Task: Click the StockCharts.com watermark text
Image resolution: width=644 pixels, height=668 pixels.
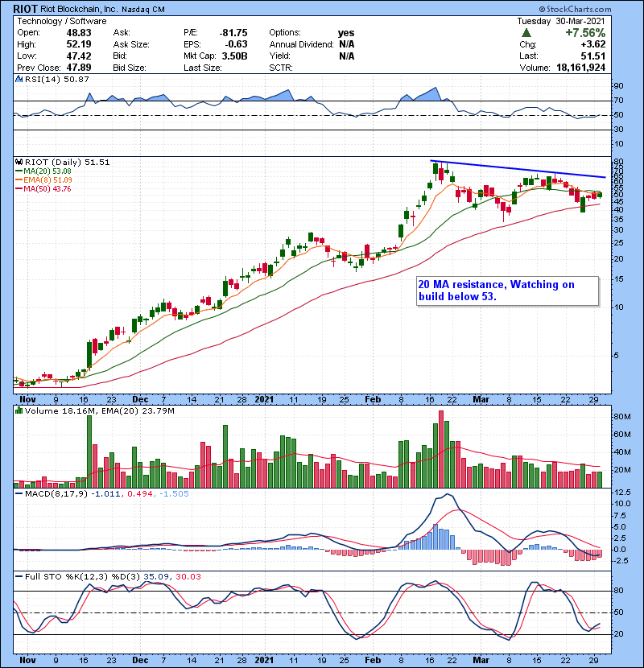Action: click(x=575, y=9)
